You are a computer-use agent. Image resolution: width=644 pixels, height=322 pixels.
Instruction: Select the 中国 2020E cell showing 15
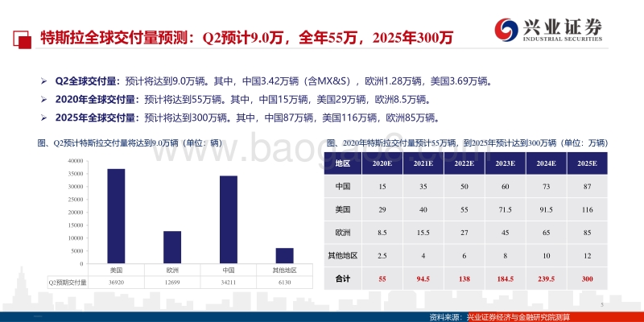[382, 187]
